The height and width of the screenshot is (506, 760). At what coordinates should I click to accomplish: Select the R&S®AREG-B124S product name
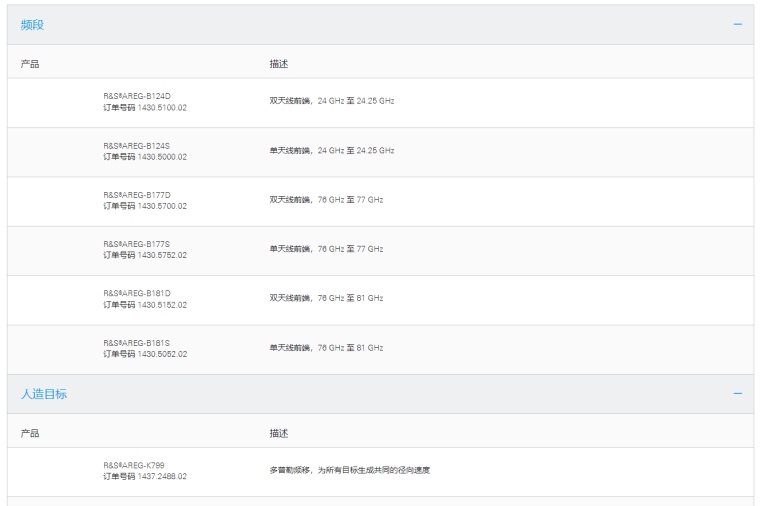[x=137, y=145]
